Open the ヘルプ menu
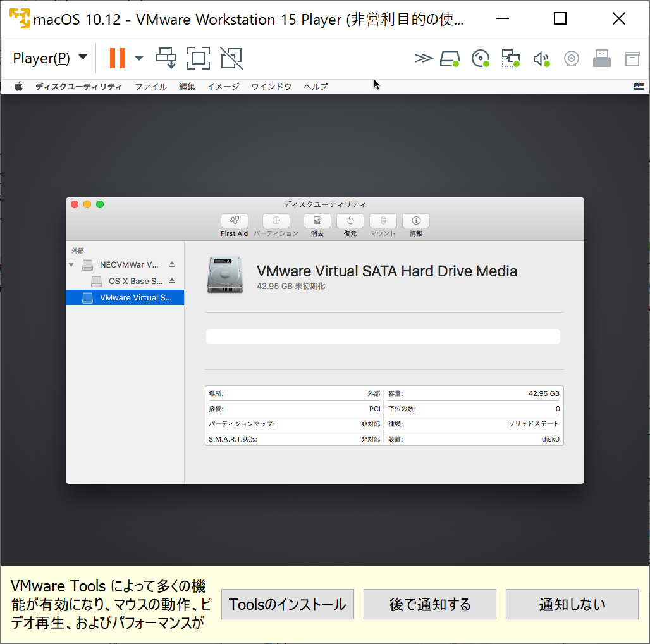The width and height of the screenshot is (650, 644). tap(316, 87)
